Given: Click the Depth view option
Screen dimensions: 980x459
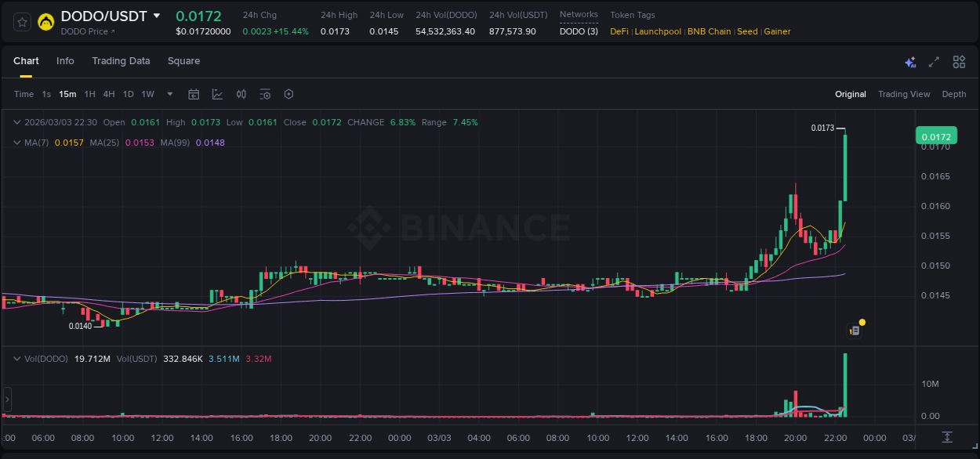Looking at the screenshot, I should coord(954,94).
